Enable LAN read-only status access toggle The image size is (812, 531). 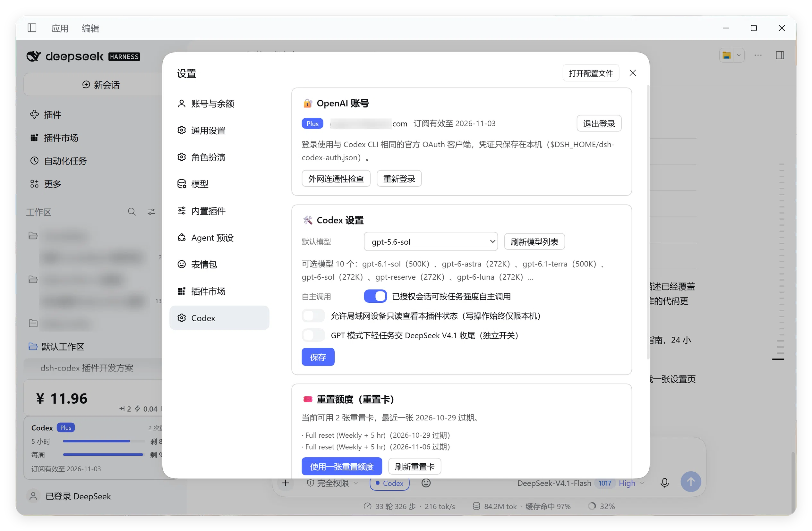pyautogui.click(x=313, y=316)
